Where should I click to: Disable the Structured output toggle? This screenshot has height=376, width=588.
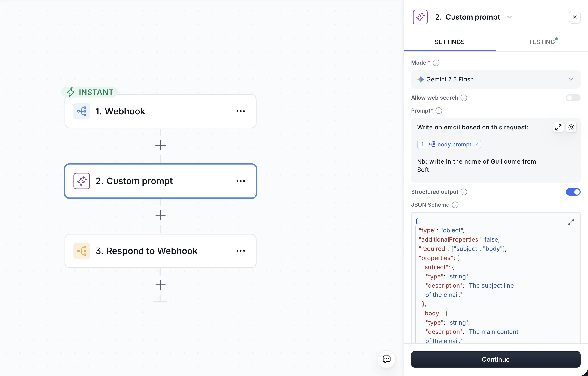[x=573, y=192]
